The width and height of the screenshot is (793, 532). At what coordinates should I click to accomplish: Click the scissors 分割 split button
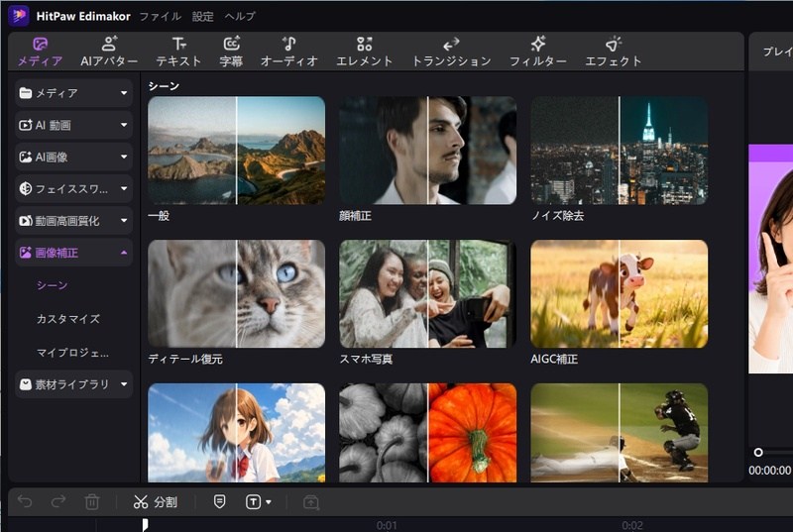coord(155,501)
